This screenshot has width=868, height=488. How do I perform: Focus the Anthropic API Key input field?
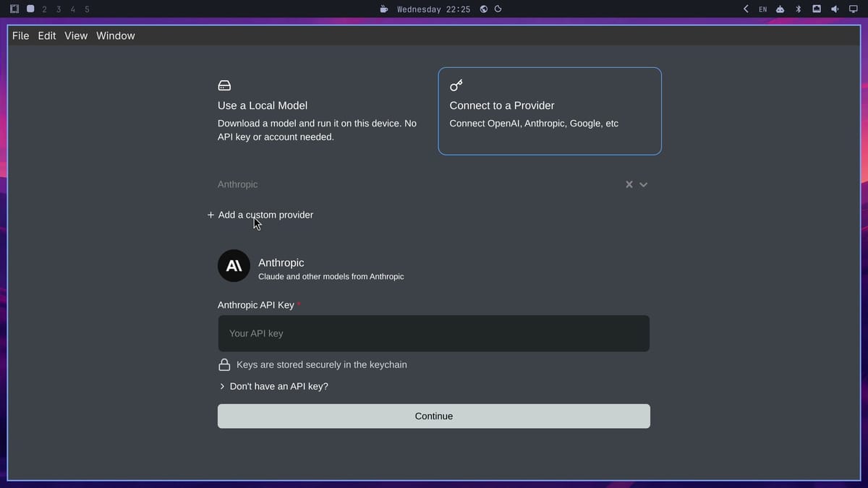tap(434, 333)
